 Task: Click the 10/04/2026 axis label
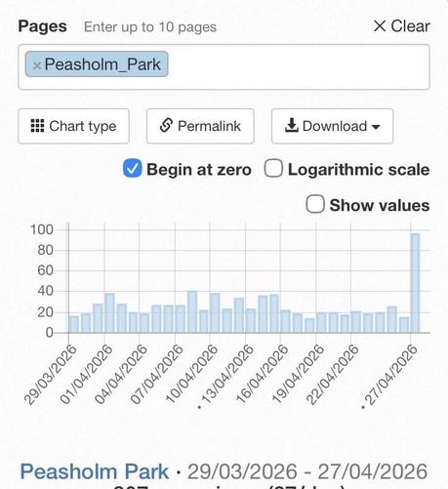click(x=191, y=374)
